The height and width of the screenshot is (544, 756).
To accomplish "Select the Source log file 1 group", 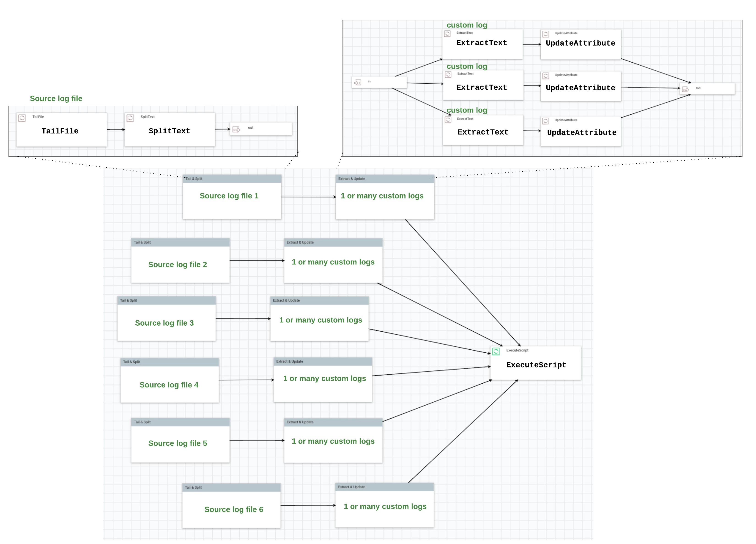I will pyautogui.click(x=232, y=197).
